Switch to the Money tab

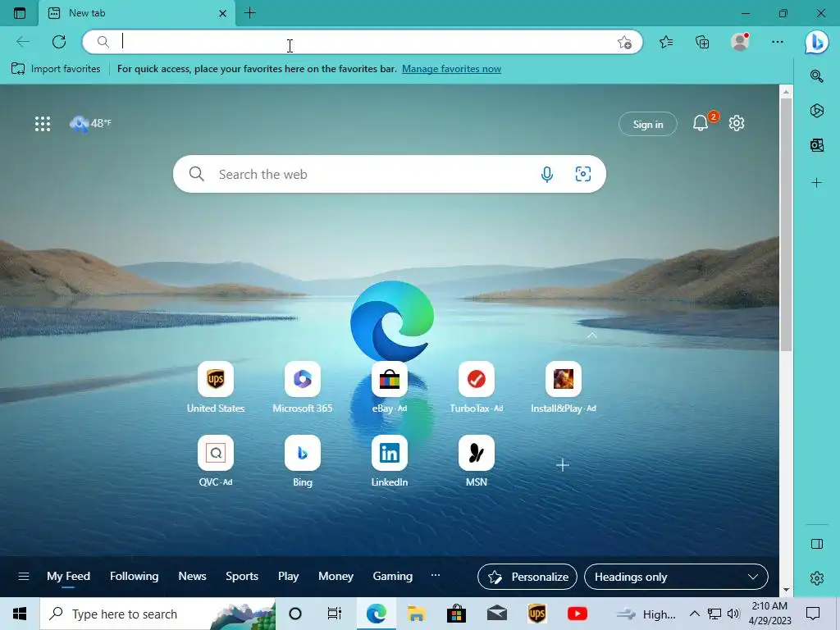click(336, 577)
